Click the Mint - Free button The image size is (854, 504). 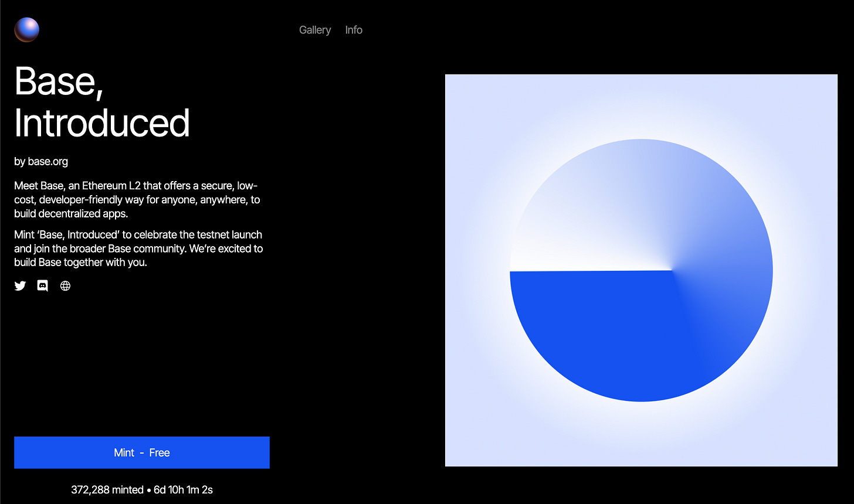click(142, 452)
